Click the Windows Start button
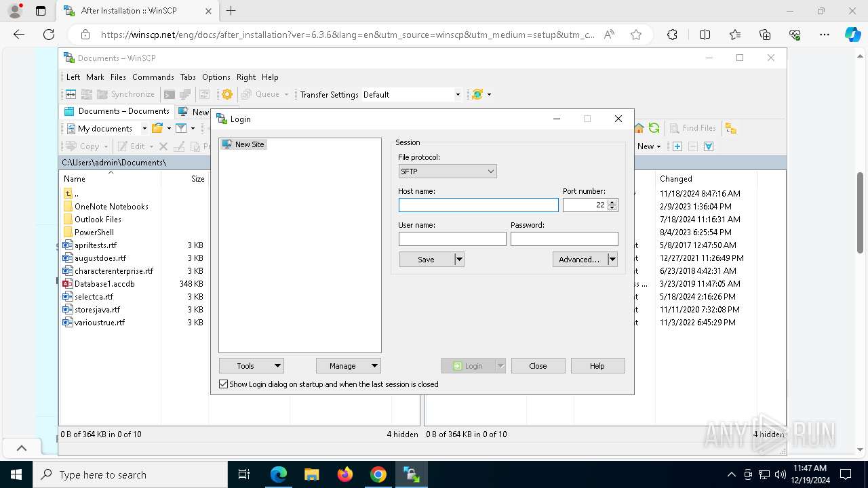This screenshot has width=868, height=488. click(16, 474)
